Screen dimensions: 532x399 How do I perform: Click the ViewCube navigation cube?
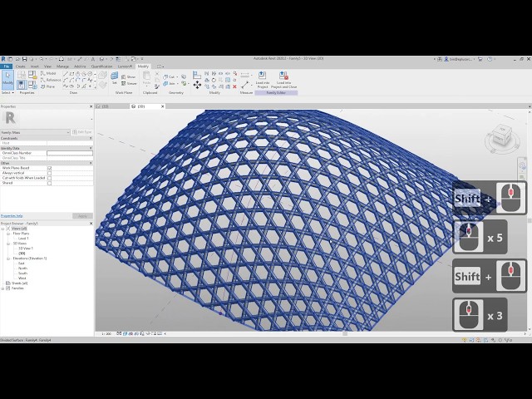coord(503,135)
